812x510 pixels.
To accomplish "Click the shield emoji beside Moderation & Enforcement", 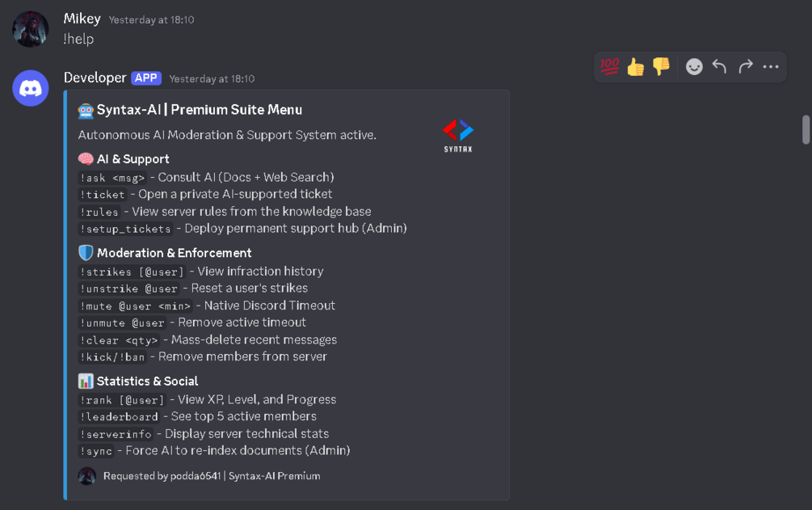I will click(x=86, y=253).
